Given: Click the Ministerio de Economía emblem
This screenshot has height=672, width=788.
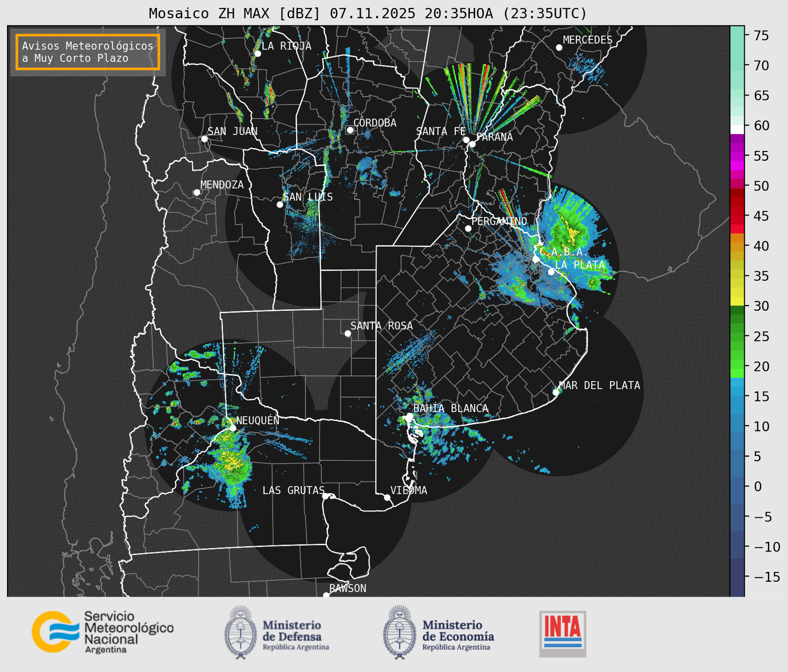Looking at the screenshot, I should [399, 632].
